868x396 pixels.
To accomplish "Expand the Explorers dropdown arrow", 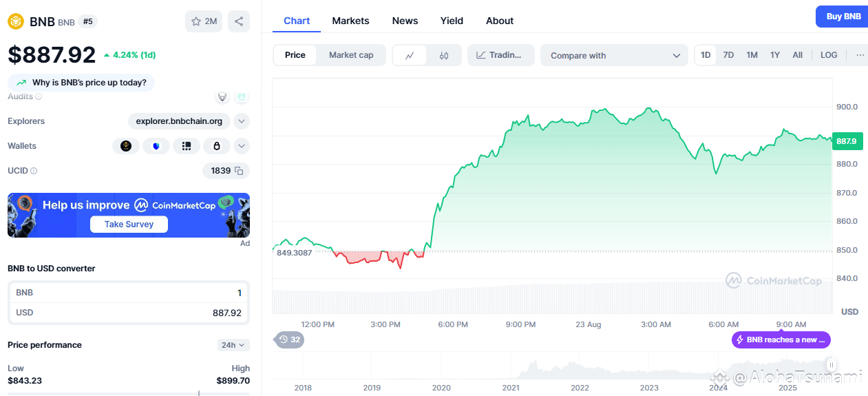I will coord(242,121).
